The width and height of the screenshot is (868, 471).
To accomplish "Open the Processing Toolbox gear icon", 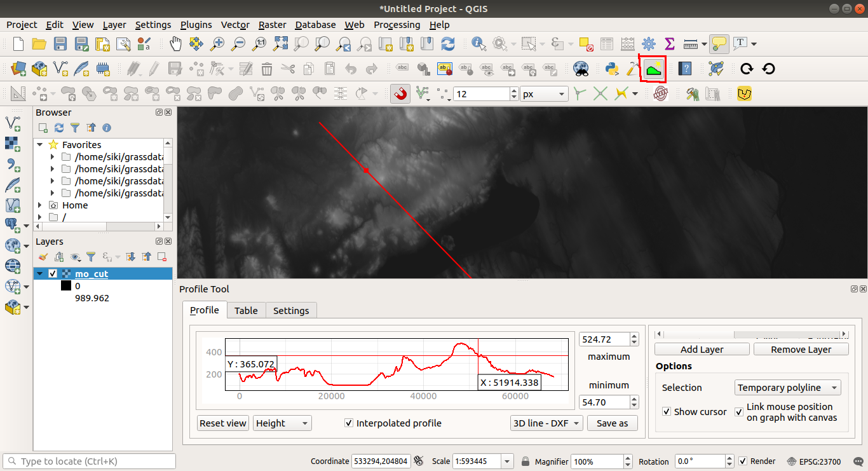I will (649, 44).
